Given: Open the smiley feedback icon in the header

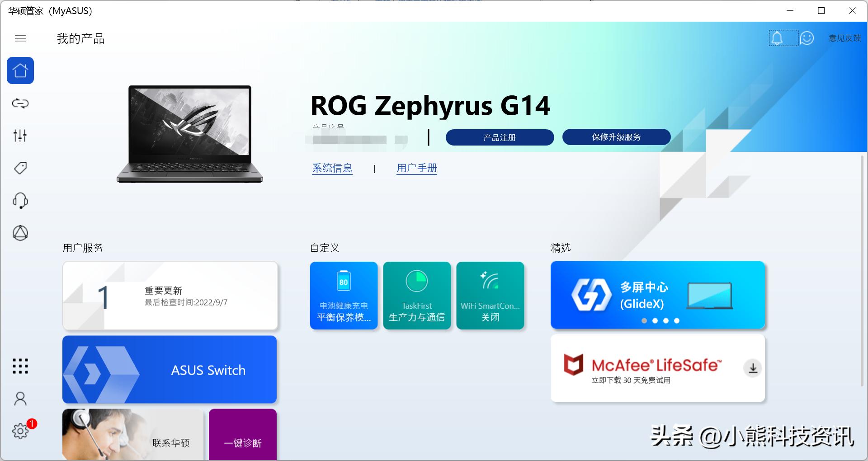Looking at the screenshot, I should 807,38.
